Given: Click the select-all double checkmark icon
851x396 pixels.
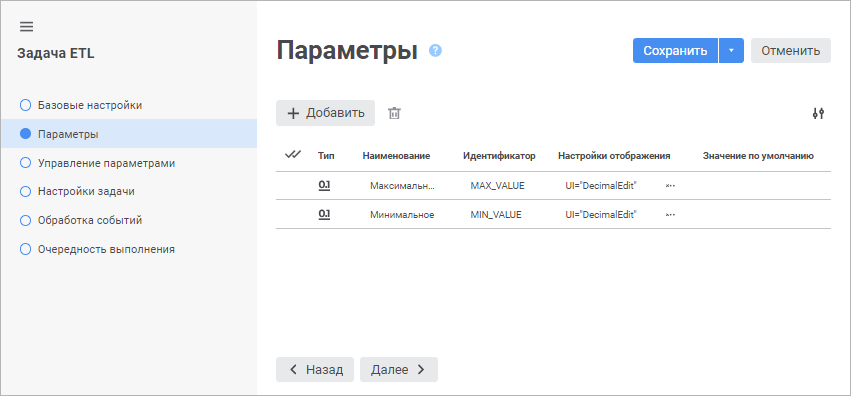Looking at the screenshot, I should 293,155.
